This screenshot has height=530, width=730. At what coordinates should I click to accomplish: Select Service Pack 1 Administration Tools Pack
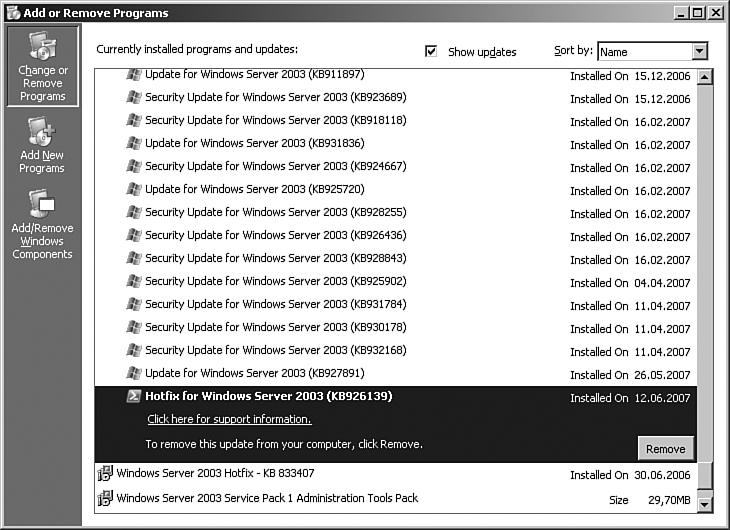396,498
